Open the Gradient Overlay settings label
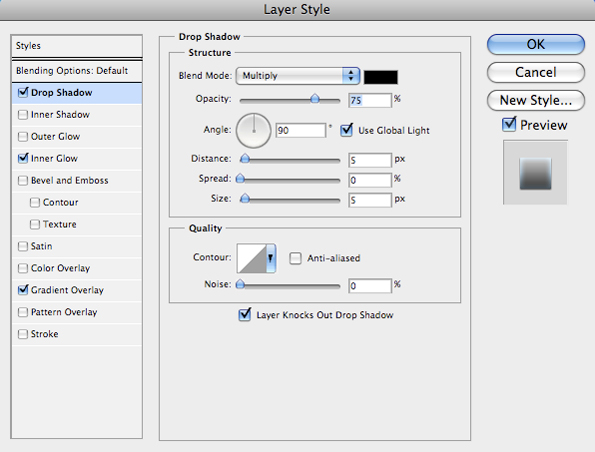This screenshot has height=452, width=595. tap(67, 290)
